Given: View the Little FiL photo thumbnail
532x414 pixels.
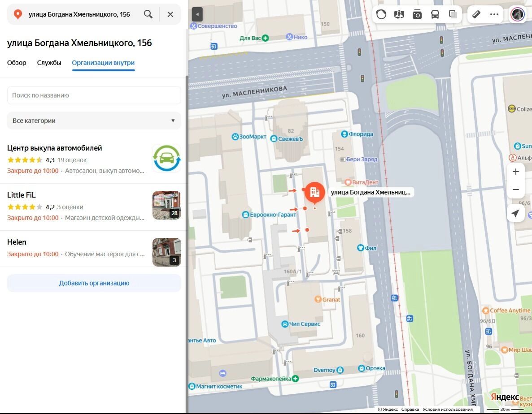Looking at the screenshot, I should click(x=166, y=205).
